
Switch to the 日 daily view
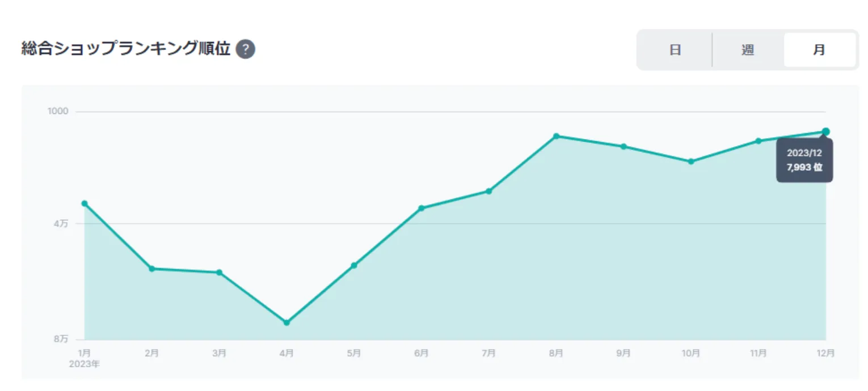[675, 50]
